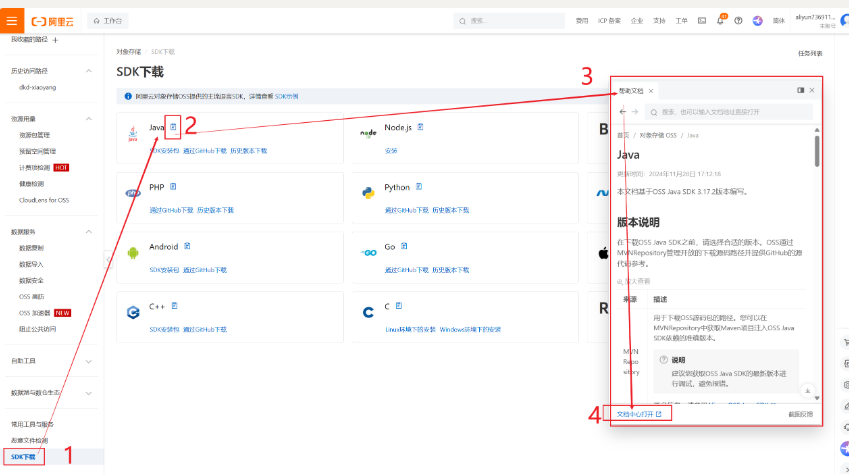This screenshot has width=849, height=474.
Task: Open the SDK示例 link in info banner
Action: click(x=286, y=96)
